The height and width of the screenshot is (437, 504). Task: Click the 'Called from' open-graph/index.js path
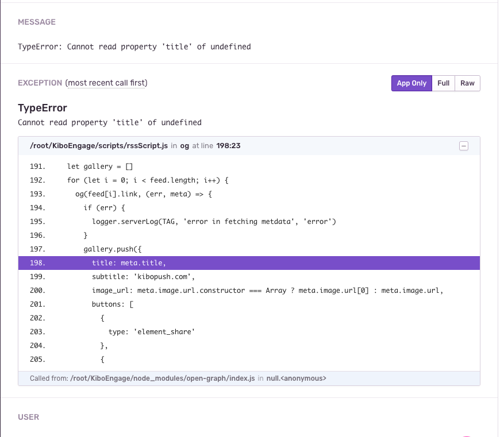[162, 378]
